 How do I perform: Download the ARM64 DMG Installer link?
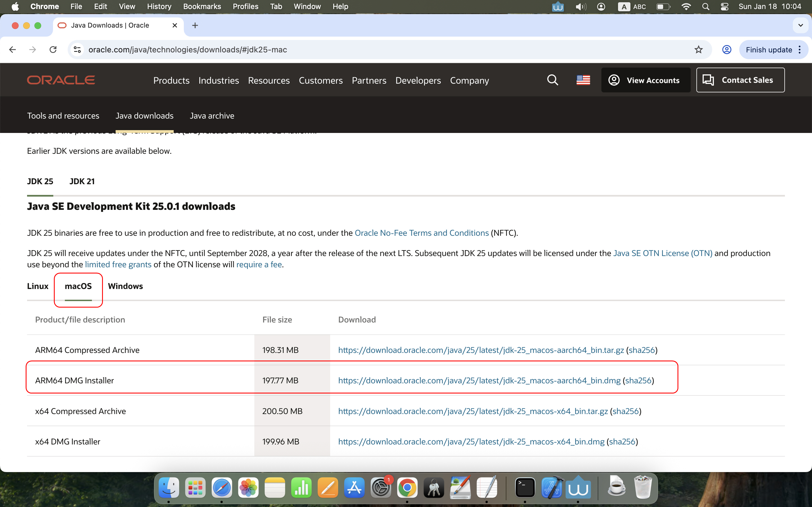479,380
